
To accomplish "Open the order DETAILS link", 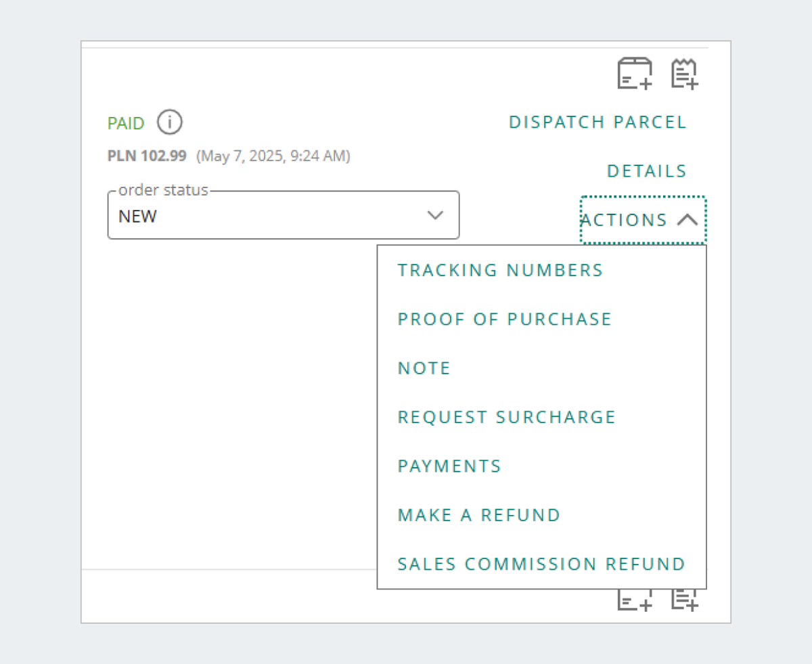I will [x=646, y=171].
